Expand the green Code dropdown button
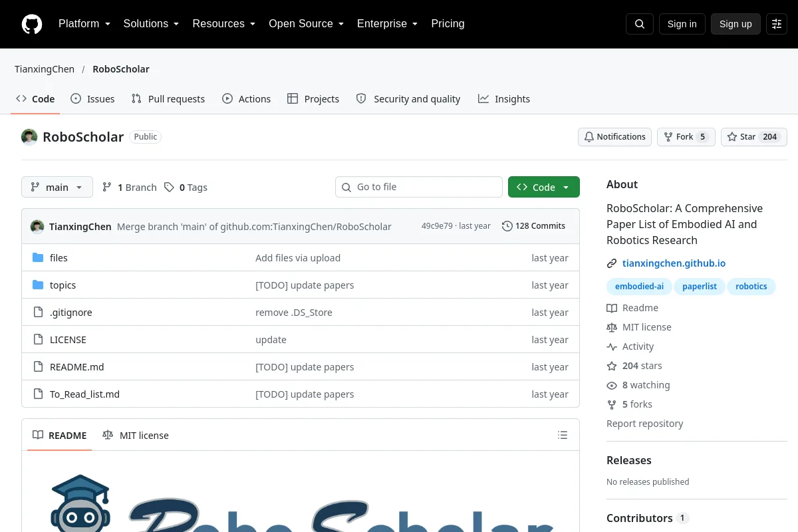This screenshot has height=532, width=798. 544,188
